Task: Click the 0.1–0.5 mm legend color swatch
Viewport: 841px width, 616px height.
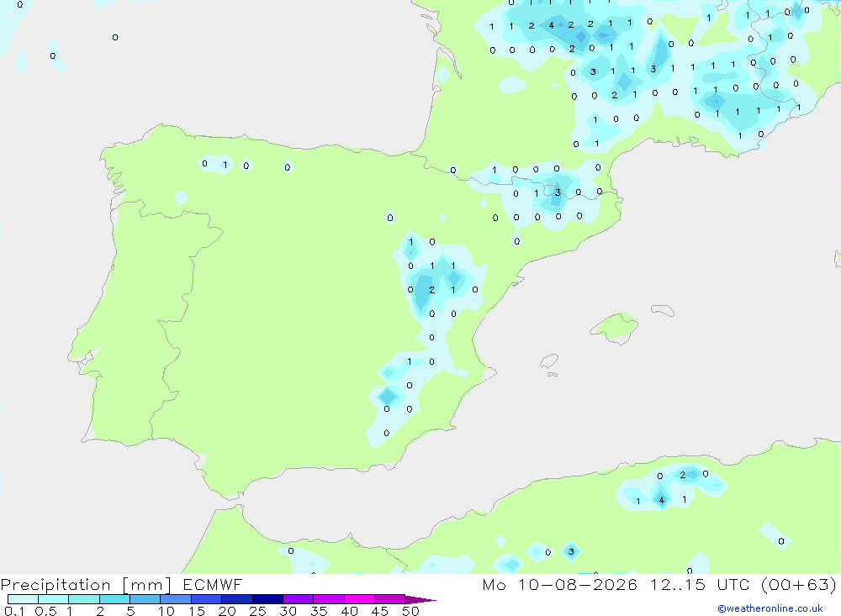Action: tap(23, 599)
